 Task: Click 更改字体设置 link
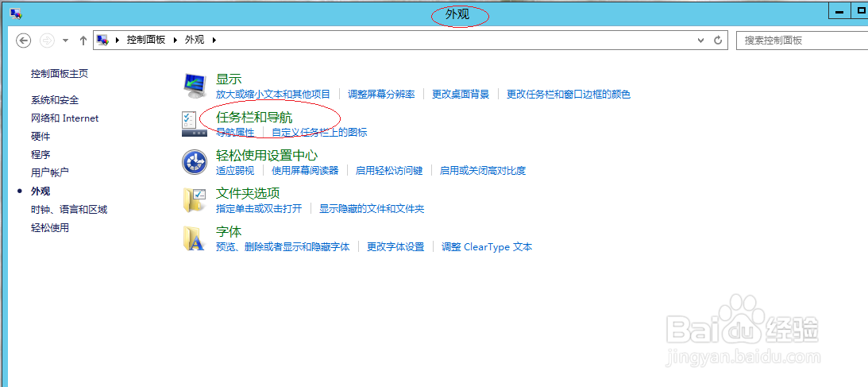395,247
